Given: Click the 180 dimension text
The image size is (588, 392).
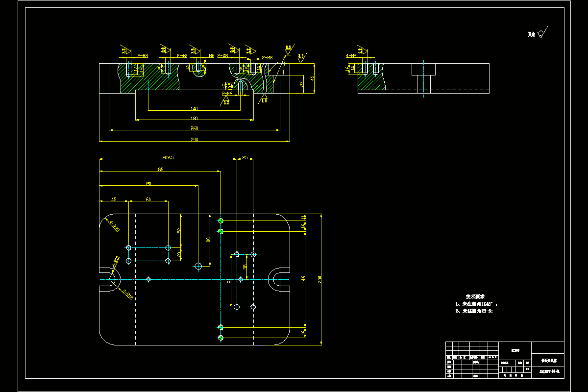Looking at the screenshot, I should (x=194, y=118).
